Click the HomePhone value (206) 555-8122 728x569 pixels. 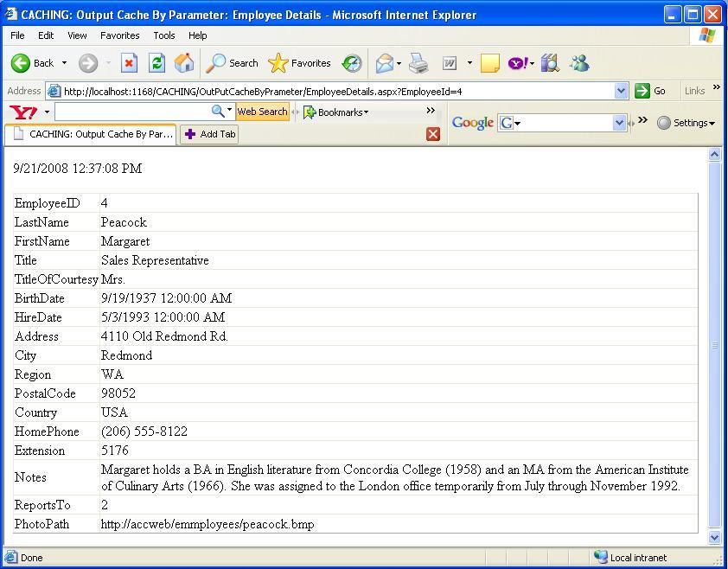click(144, 432)
